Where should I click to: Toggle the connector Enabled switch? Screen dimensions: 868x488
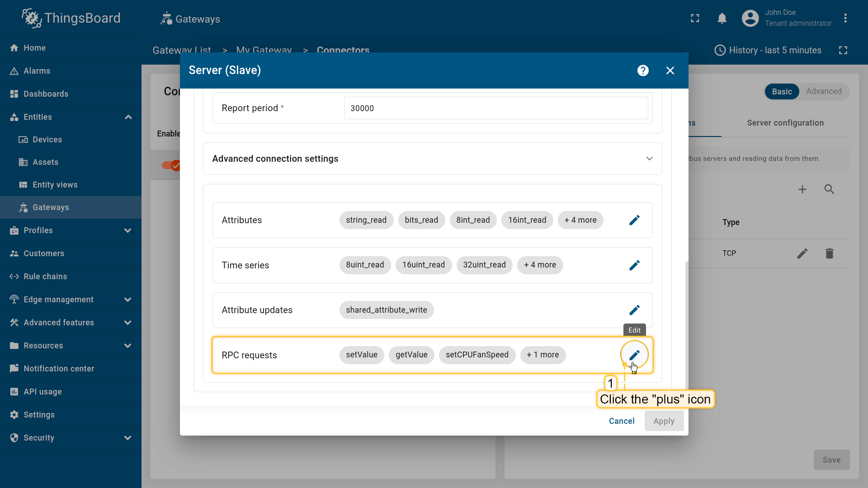172,165
